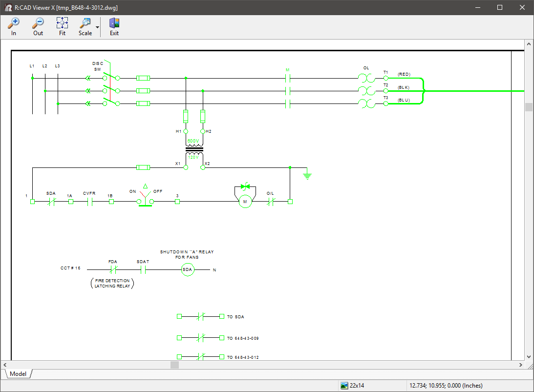Click the horizontal scrollbar right arrow
Viewport: 534px width, 392px height.
coord(521,365)
